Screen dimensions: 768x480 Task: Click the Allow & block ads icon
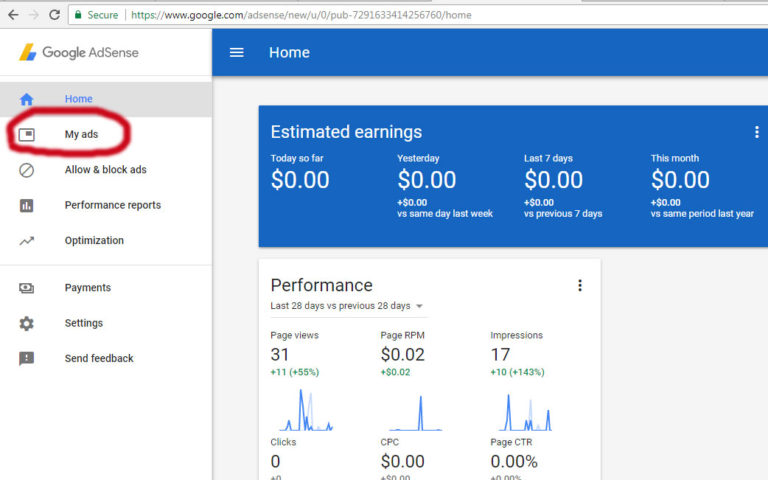[26, 170]
